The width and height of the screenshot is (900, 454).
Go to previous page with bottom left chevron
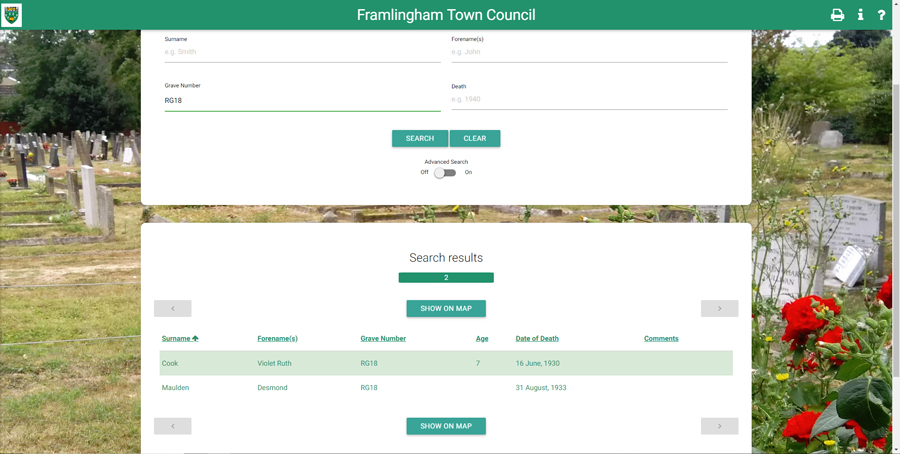(x=173, y=426)
